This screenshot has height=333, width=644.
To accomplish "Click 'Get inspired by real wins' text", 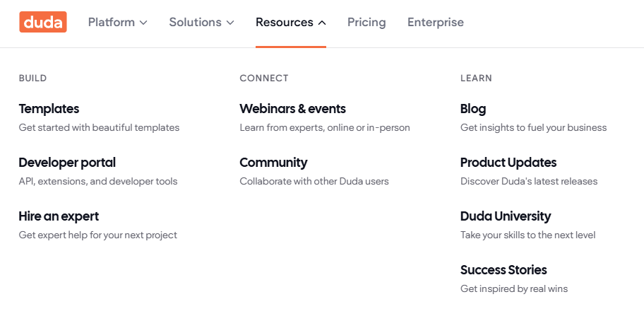I will click(514, 288).
